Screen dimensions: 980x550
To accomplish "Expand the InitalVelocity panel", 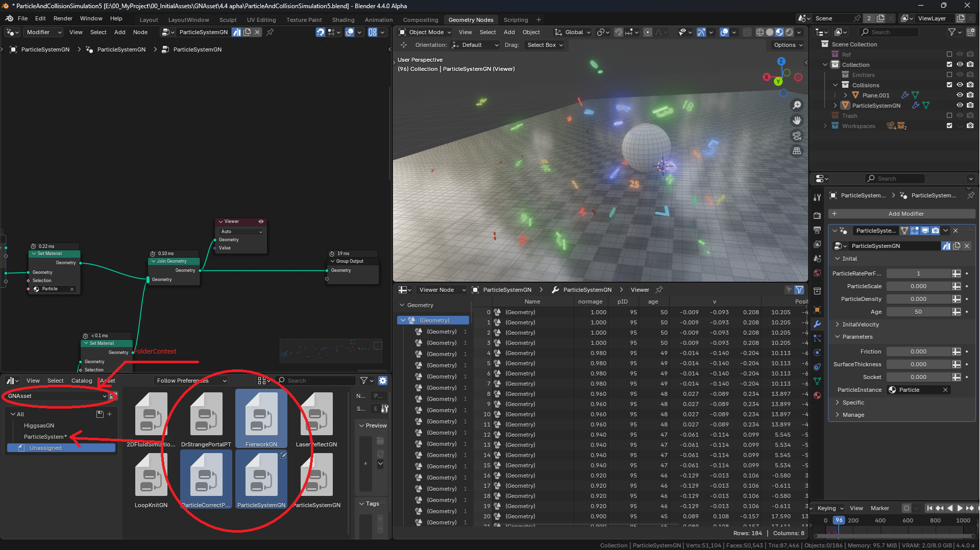I will [860, 324].
